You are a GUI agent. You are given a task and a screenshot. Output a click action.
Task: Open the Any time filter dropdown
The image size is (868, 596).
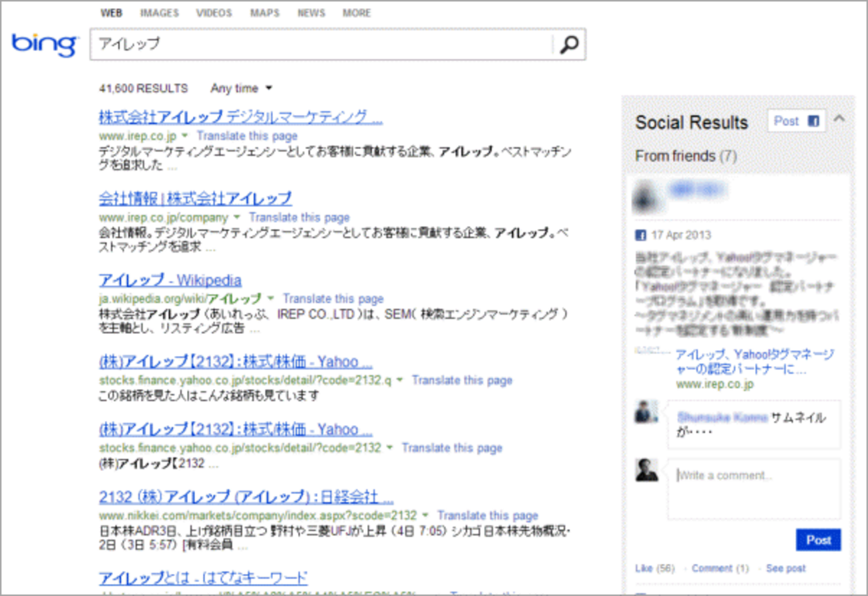[242, 88]
